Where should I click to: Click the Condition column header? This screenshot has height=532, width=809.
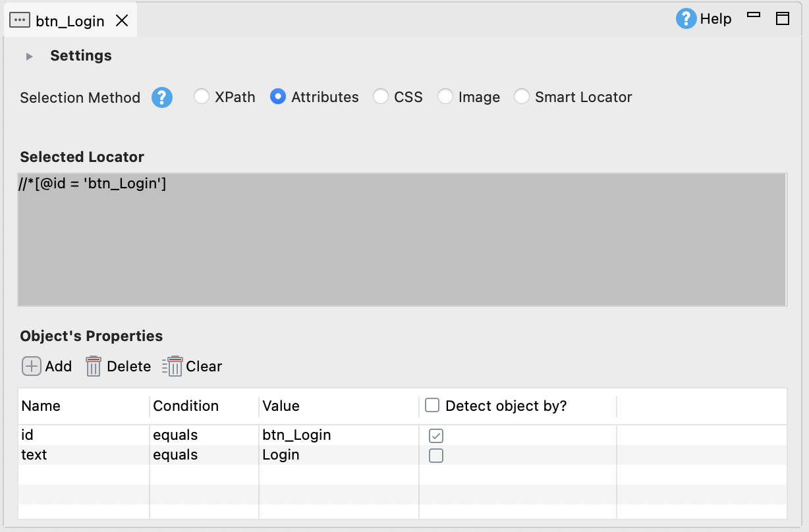click(186, 406)
